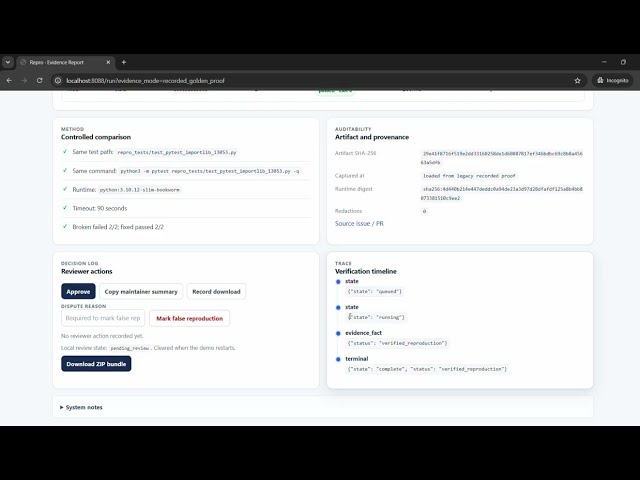Open the Incognito profile indicator
The image size is (640, 480).
pos(613,80)
